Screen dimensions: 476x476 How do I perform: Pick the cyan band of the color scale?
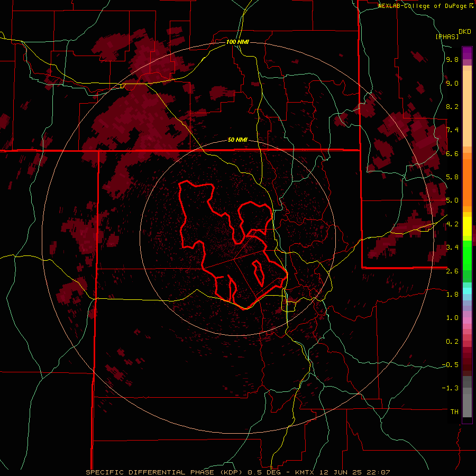[467, 290]
